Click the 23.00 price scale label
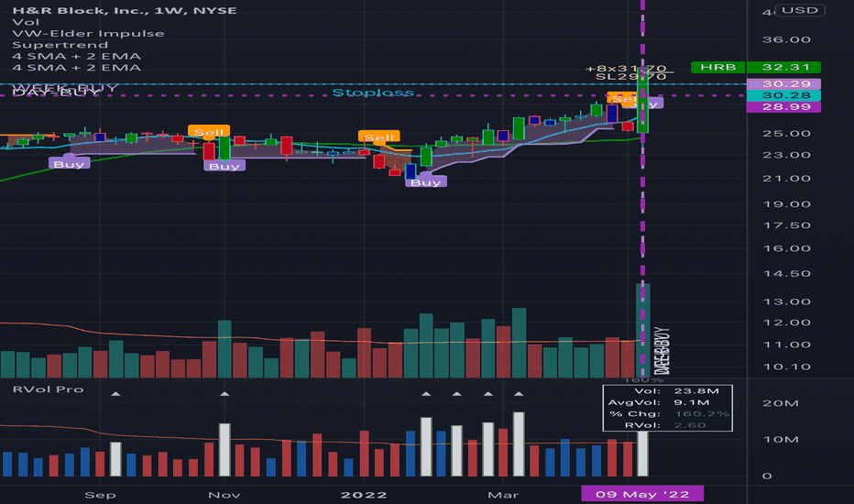This screenshot has width=854, height=504. coord(786,155)
